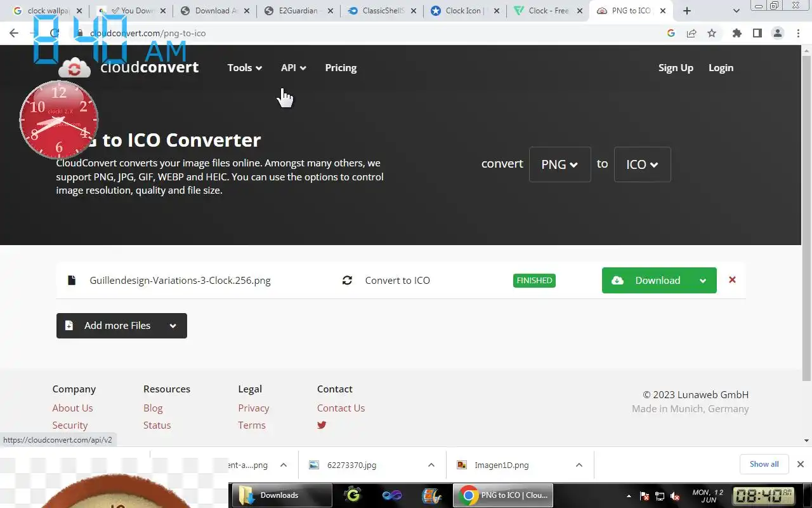This screenshot has height=508, width=812.
Task: Open the Security footer link
Action: coord(70,425)
